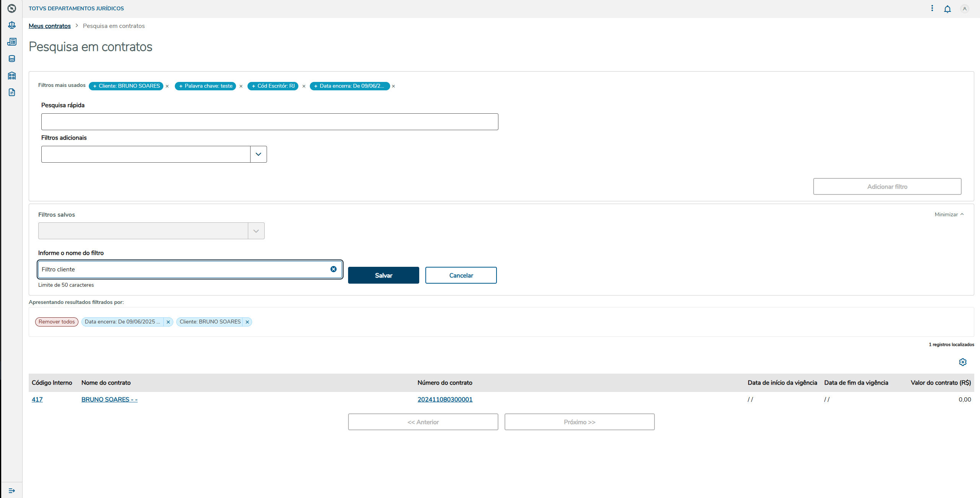Viewport: 980px width, 498px height.
Task: Click the database stack sidebar icon
Action: (x=12, y=59)
